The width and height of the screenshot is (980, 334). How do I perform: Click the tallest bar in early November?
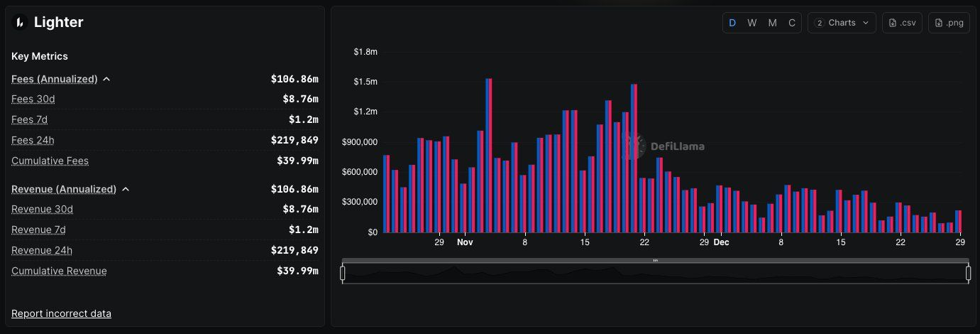point(488,155)
